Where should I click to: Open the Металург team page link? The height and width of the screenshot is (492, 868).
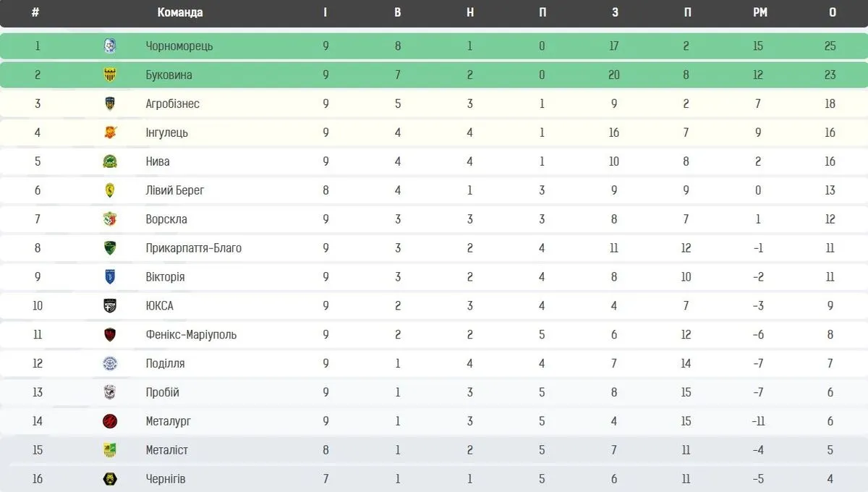168,421
